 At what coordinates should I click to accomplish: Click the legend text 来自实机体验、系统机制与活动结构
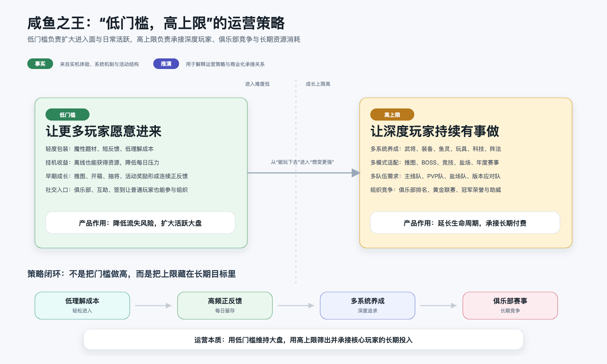[99, 64]
